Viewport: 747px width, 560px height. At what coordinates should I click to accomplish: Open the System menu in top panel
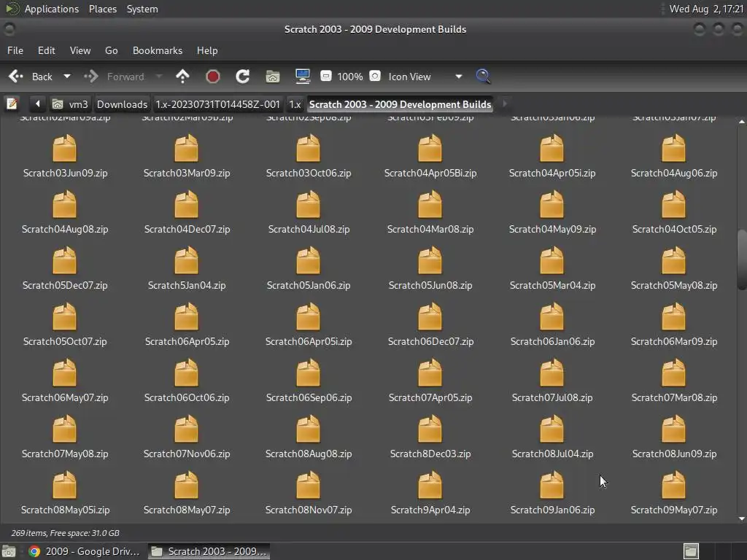point(142,9)
